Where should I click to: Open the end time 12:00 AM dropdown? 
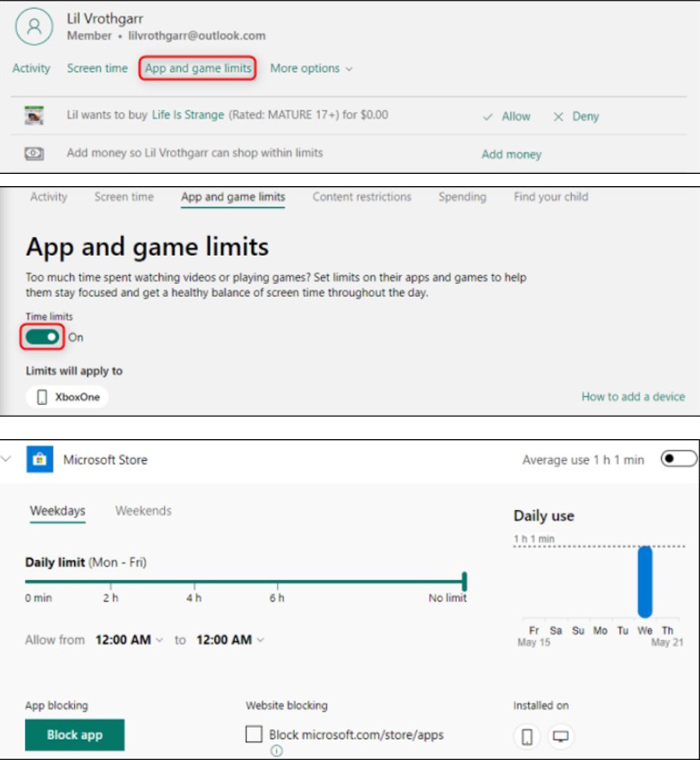pos(230,640)
